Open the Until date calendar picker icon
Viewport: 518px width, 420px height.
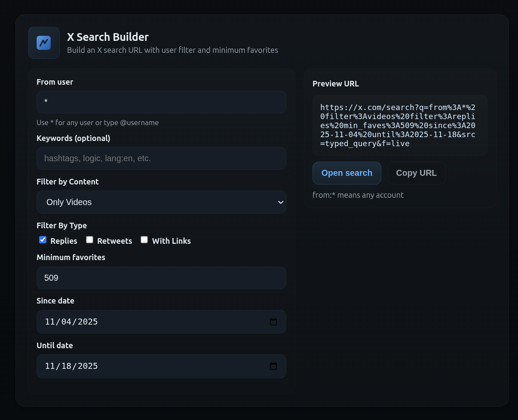tap(273, 366)
